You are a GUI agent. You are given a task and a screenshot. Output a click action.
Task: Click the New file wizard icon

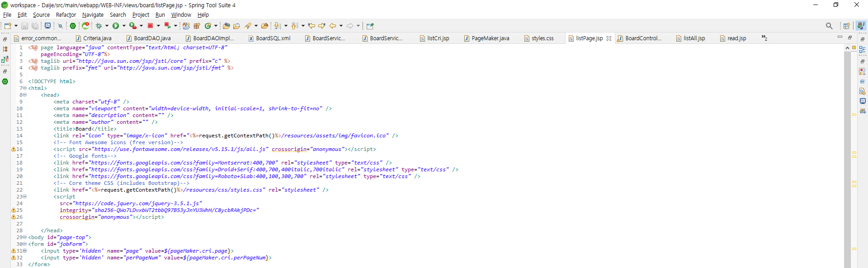8,26
